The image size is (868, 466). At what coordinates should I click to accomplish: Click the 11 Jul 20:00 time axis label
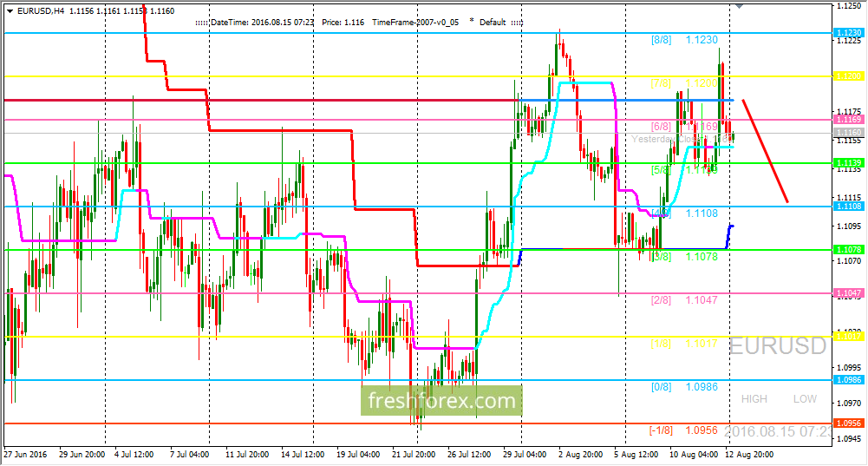point(247,455)
